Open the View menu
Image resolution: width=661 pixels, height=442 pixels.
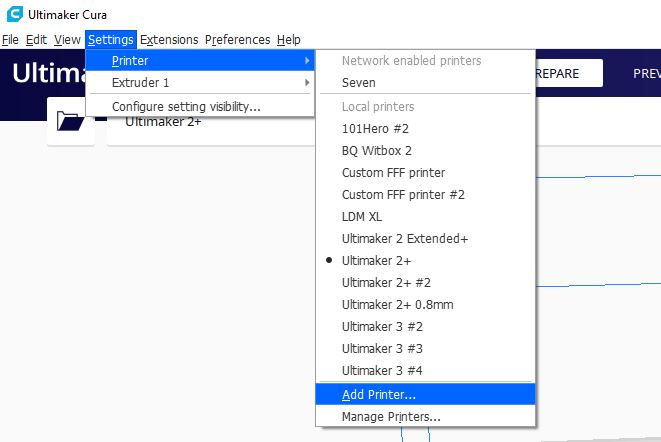tap(67, 40)
